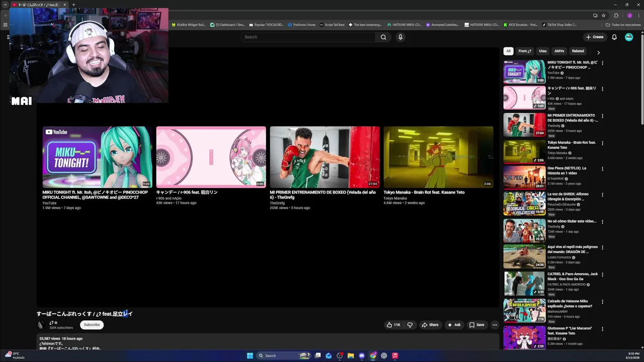Open Script Tail Beat bookmark
Image resolution: width=644 pixels, height=362 pixels.
tap(332, 25)
